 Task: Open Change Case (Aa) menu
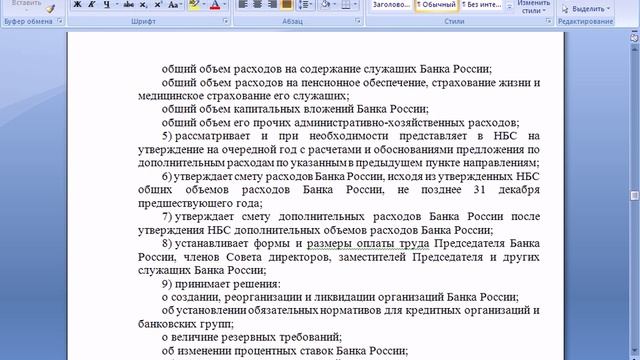tap(175, 4)
